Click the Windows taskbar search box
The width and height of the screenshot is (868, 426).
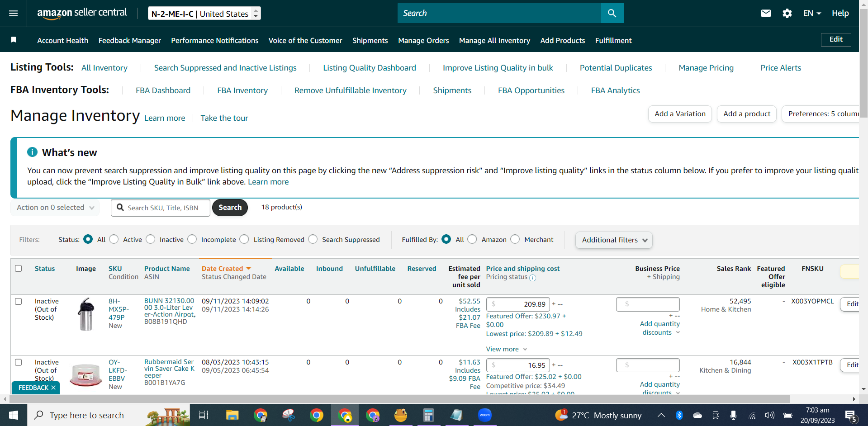coord(109,415)
